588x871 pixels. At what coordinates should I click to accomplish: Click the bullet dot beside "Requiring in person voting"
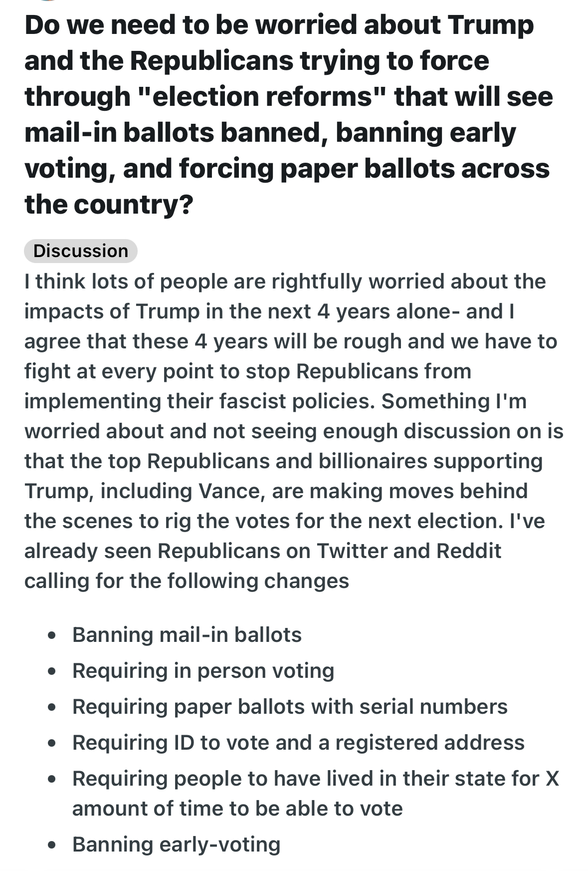click(51, 672)
